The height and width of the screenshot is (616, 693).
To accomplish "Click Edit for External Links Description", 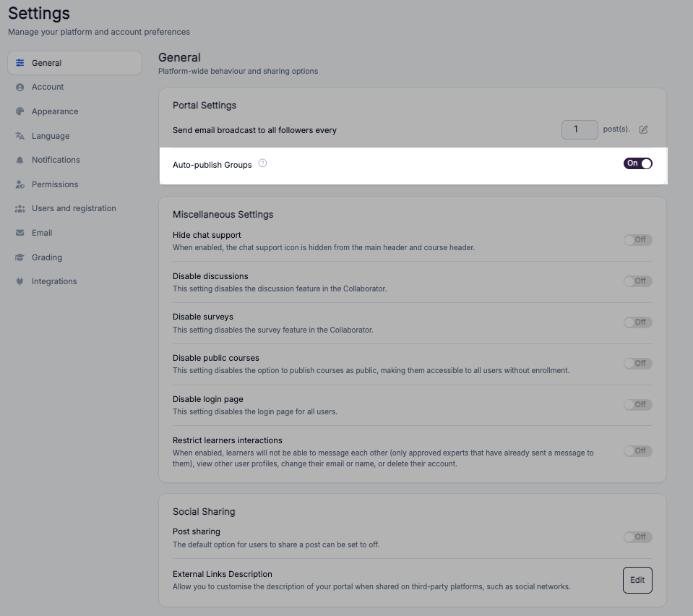I will pyautogui.click(x=637, y=580).
